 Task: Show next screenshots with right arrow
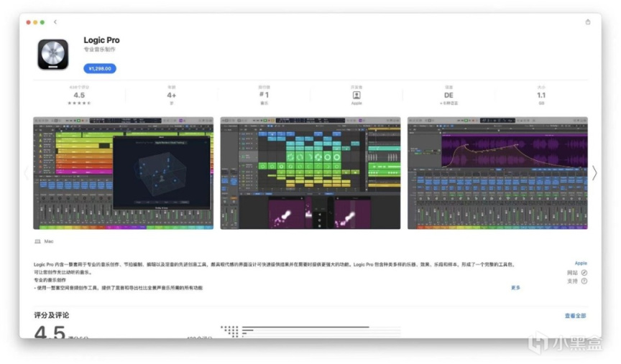click(x=594, y=173)
